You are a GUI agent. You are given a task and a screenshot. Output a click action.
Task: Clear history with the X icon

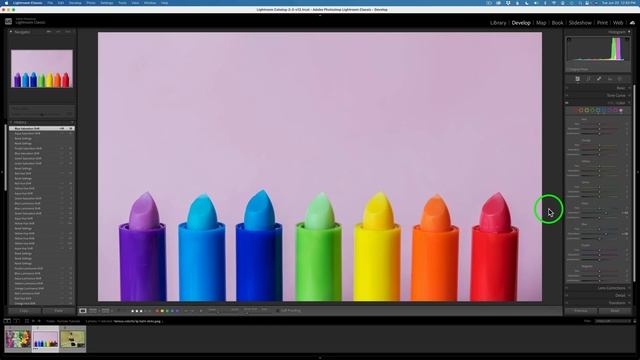tap(72, 122)
